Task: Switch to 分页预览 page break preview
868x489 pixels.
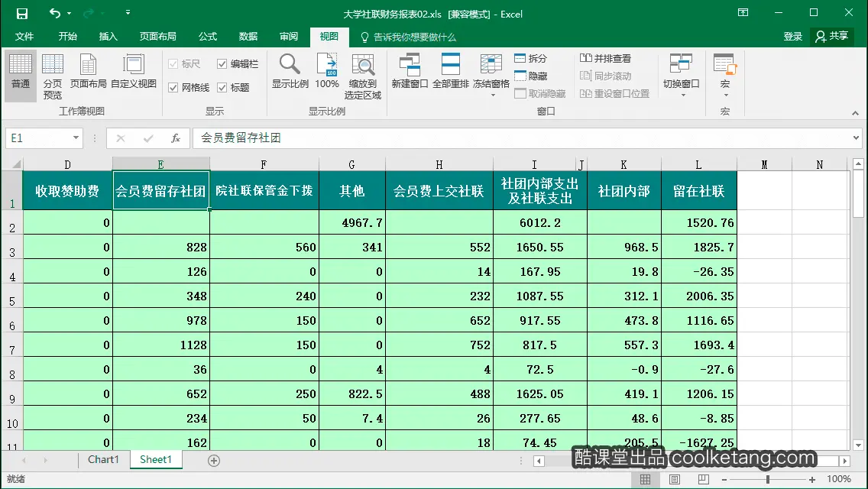Action: [53, 77]
